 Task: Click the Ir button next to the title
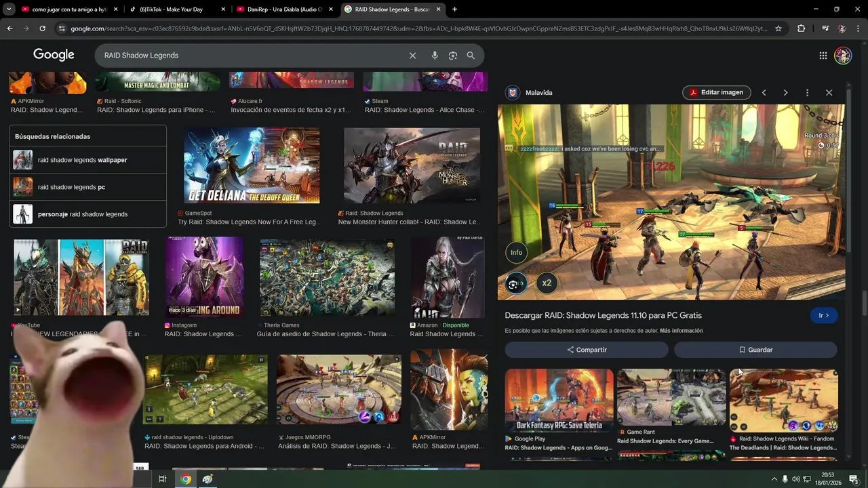pos(824,316)
